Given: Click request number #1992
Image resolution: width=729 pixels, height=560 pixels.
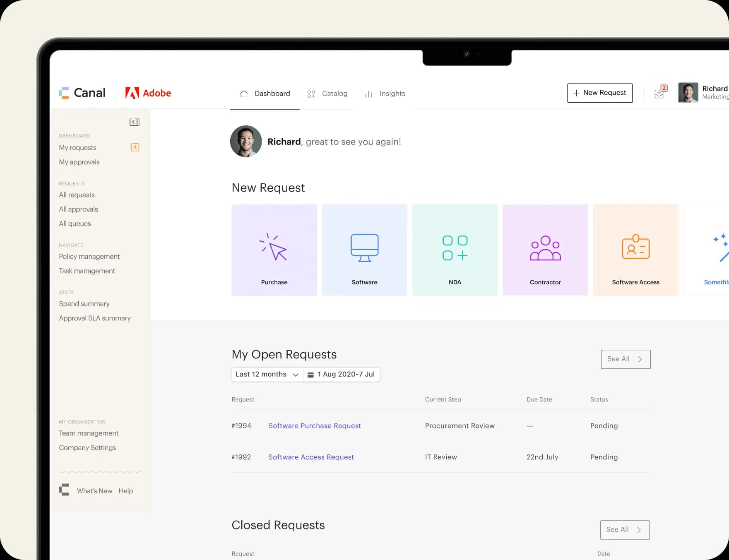Looking at the screenshot, I should pos(241,457).
